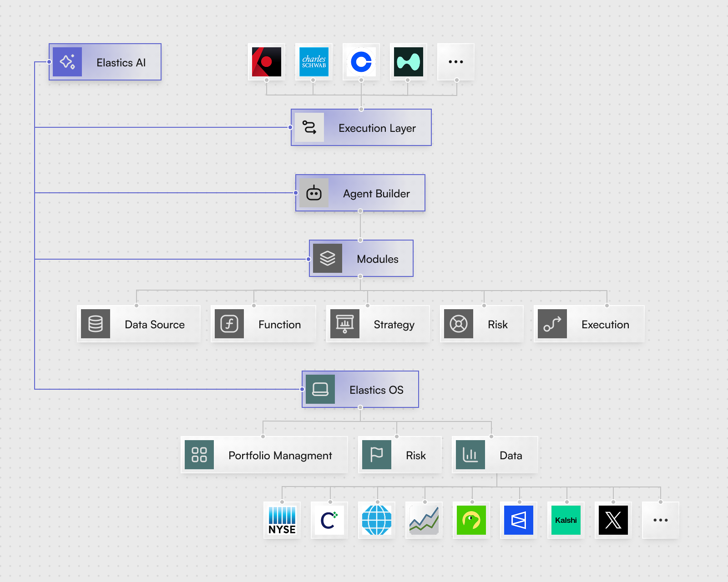Click the Strategy presentation board icon
This screenshot has width=728, height=582.
(345, 324)
